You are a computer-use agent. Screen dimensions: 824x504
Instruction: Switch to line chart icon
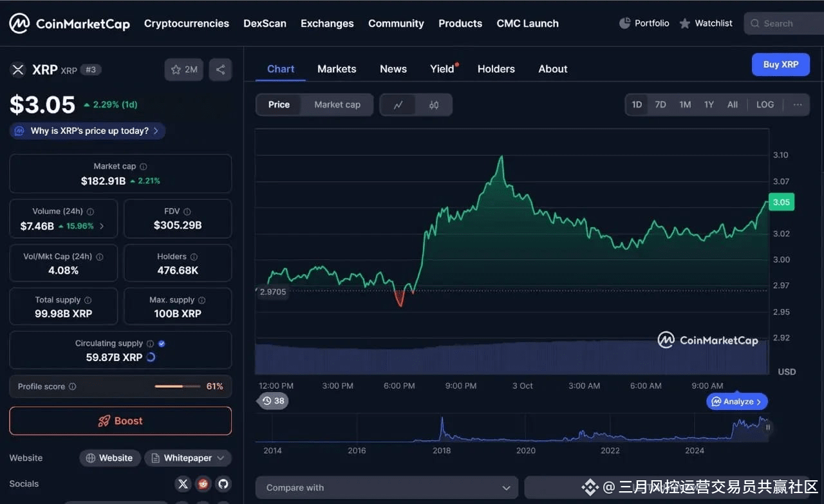point(398,105)
